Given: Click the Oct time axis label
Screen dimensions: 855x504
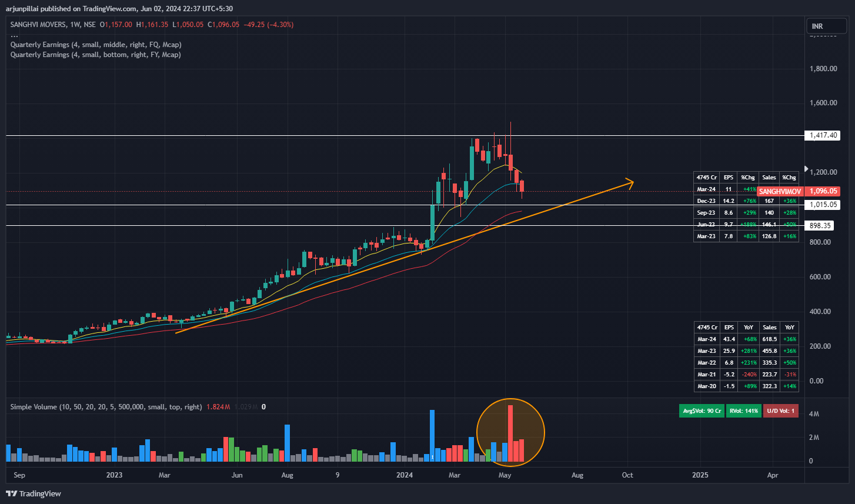Looking at the screenshot, I should click(627, 475).
